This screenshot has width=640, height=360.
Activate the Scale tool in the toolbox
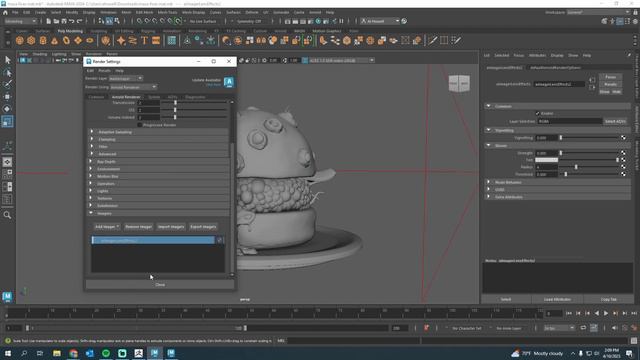click(7, 121)
